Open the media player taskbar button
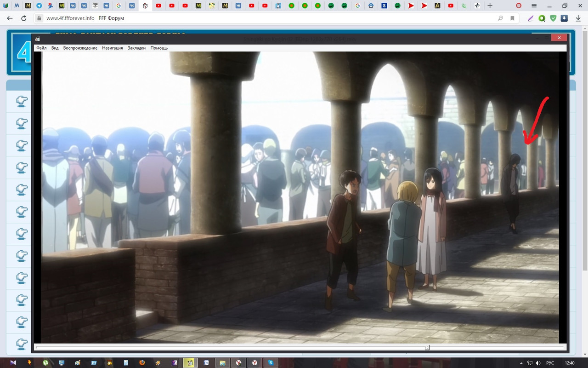 (190, 362)
